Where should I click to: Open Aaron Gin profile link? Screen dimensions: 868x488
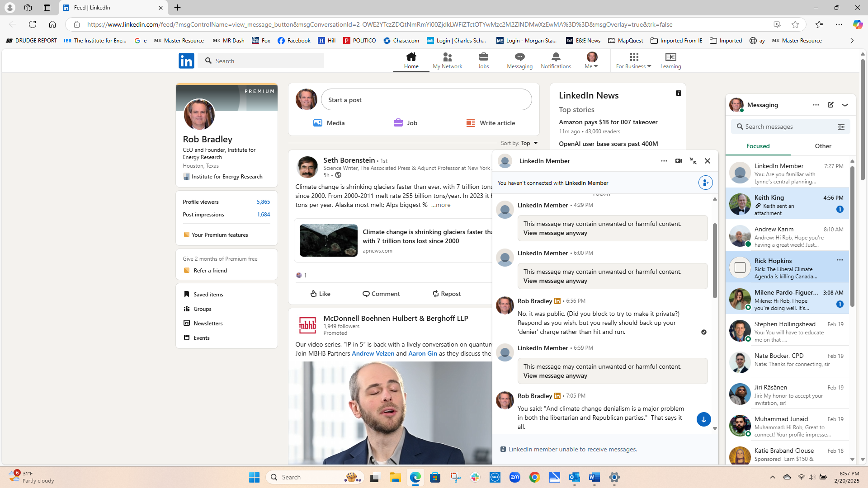[x=423, y=354]
